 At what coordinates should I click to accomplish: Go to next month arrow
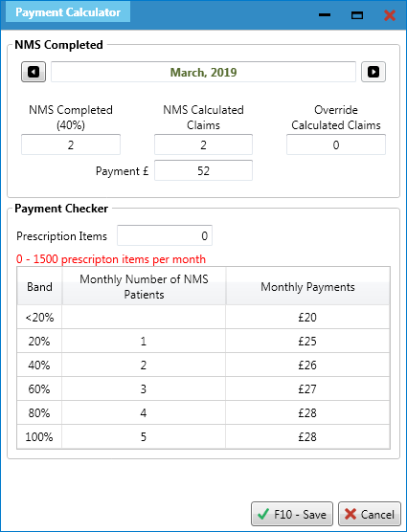tap(373, 72)
